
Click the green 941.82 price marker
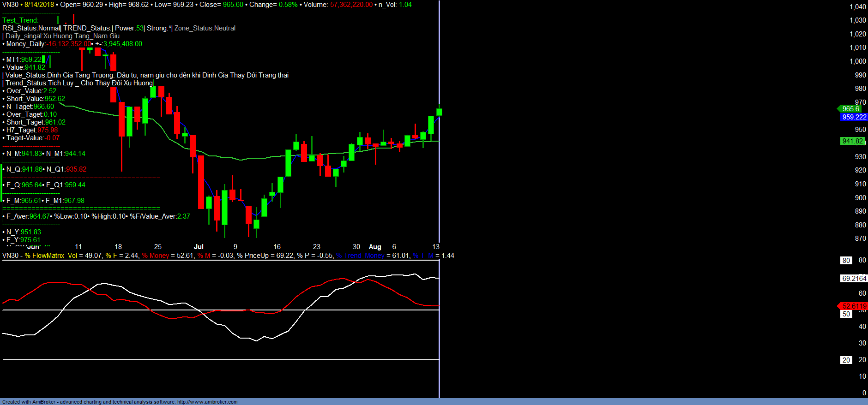[852, 141]
